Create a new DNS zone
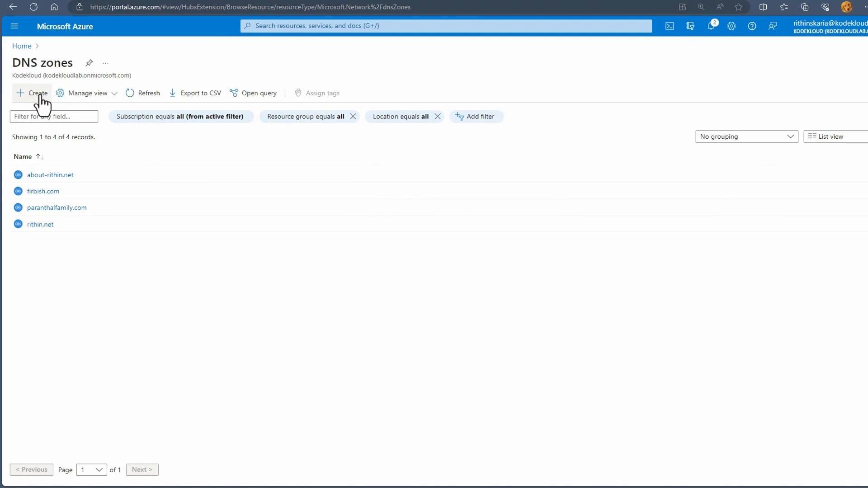Image resolution: width=868 pixels, height=488 pixels. click(32, 93)
